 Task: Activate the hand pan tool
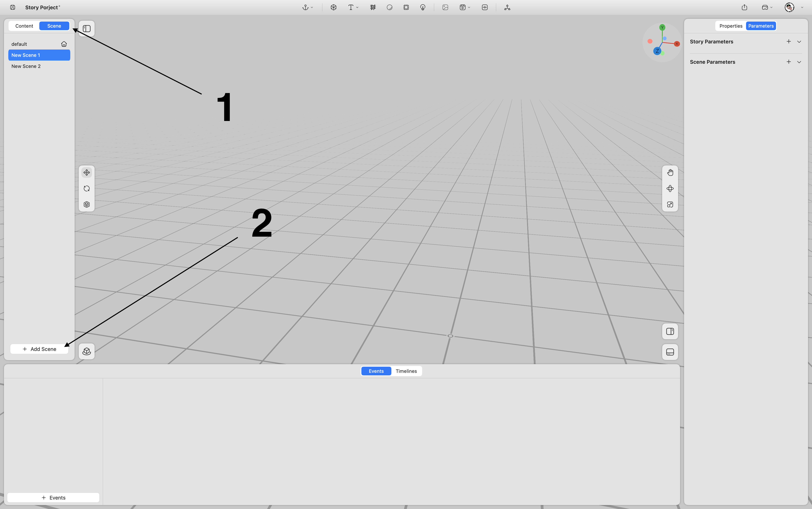tap(670, 173)
